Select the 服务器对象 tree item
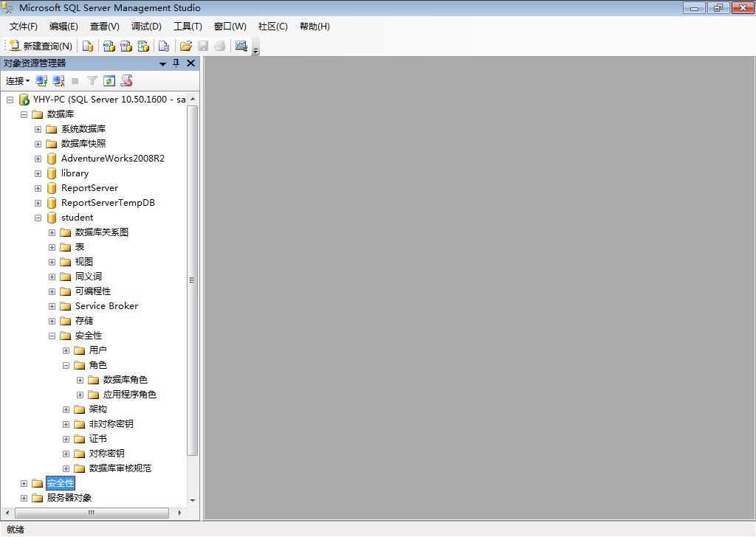 69,498
